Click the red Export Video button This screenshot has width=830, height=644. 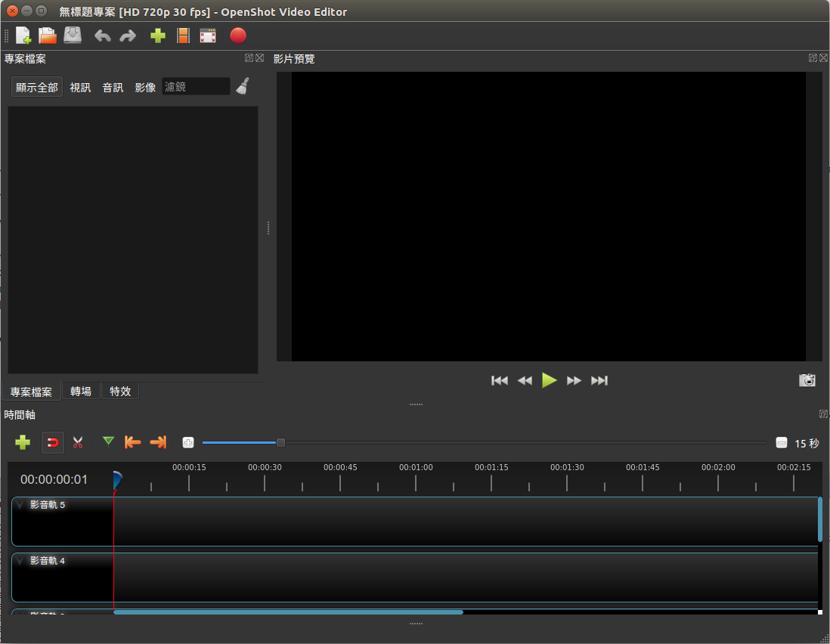coord(238,36)
